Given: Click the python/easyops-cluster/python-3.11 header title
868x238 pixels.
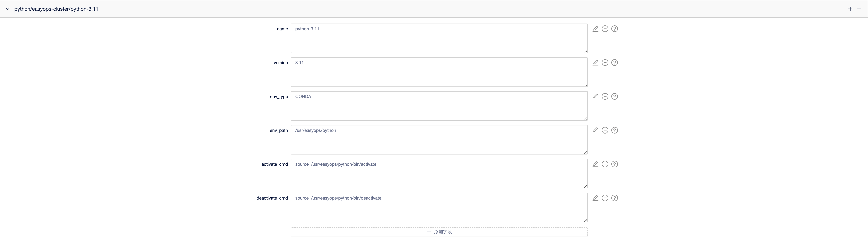Looking at the screenshot, I should click(x=56, y=9).
